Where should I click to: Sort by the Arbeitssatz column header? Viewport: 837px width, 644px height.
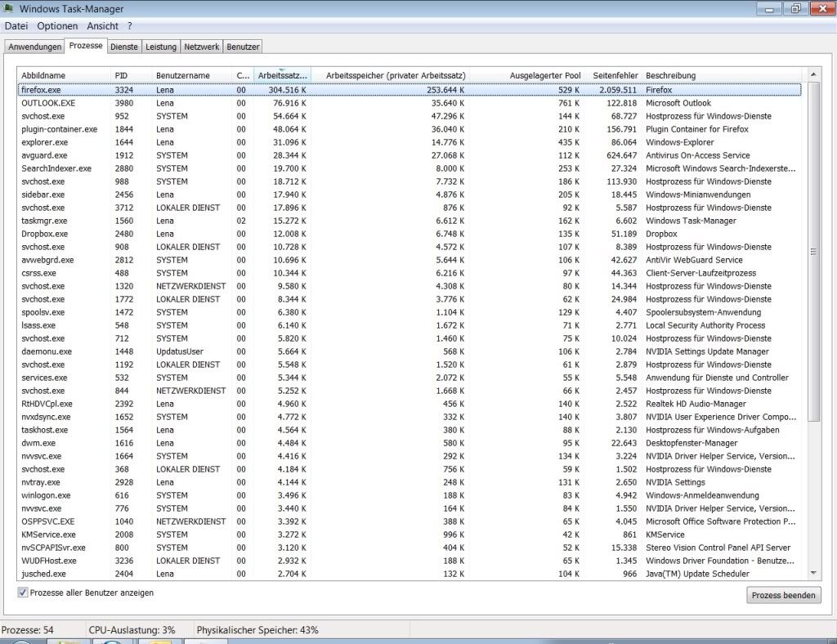coord(283,76)
